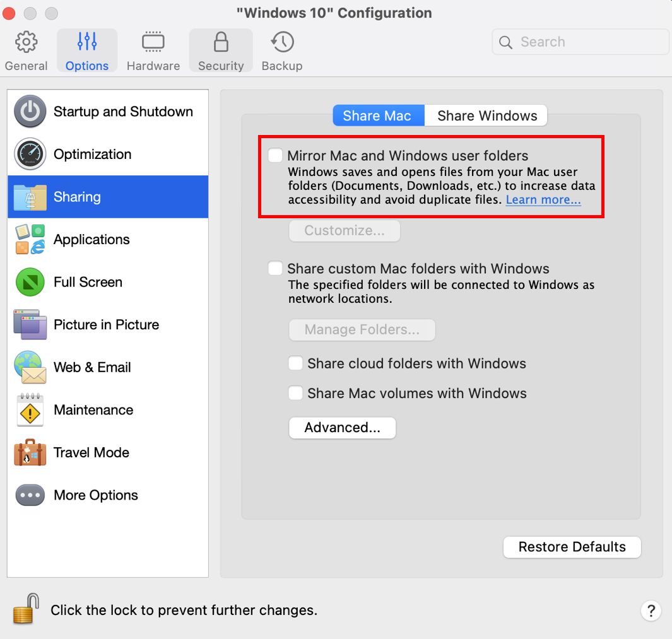
Task: Select the Options sliders icon
Action: 87,42
